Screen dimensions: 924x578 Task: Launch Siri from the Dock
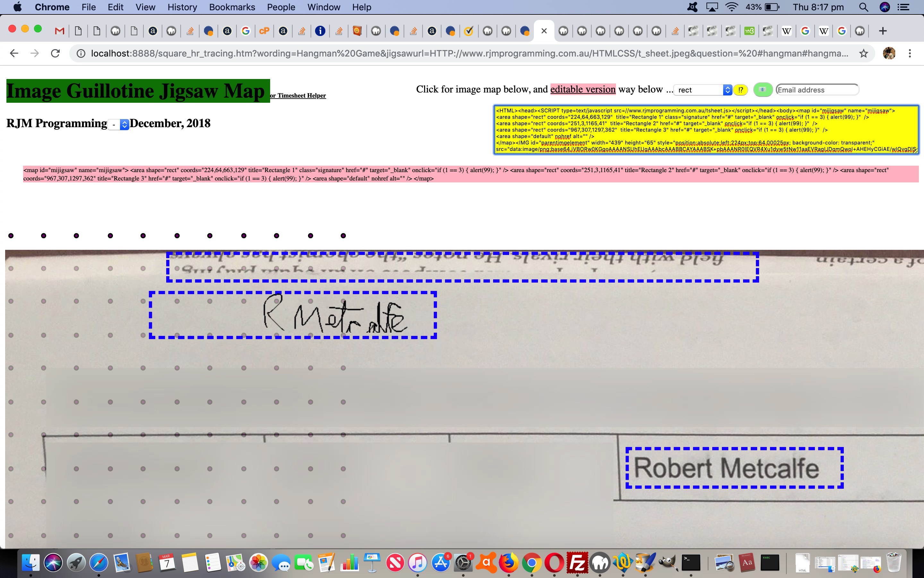[54, 562]
